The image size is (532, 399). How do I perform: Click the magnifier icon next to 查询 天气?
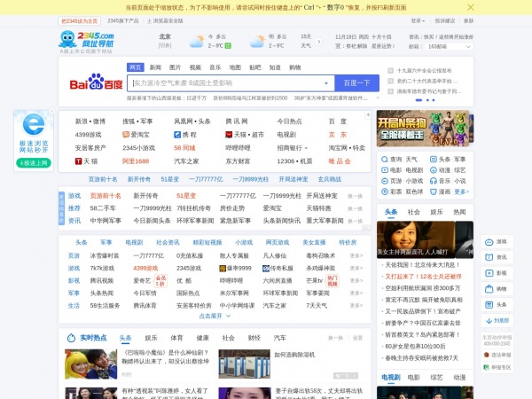(385, 159)
